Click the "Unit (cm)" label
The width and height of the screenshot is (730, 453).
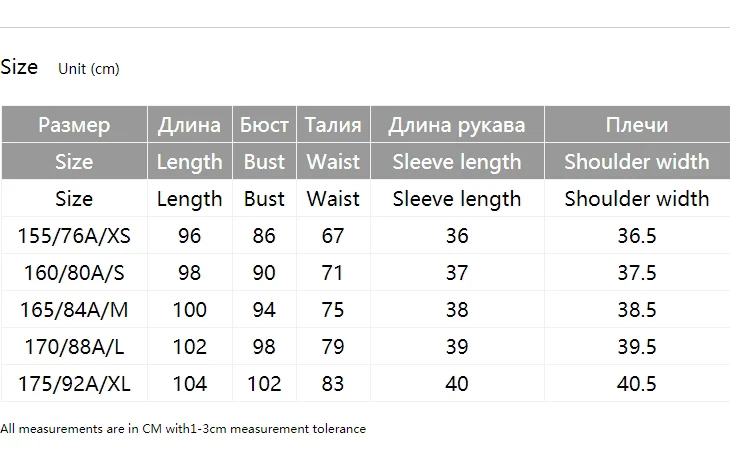pyautogui.click(x=89, y=69)
